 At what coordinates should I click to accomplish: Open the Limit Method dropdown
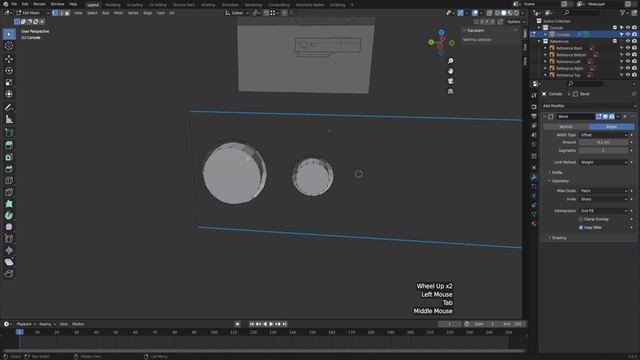click(x=603, y=162)
